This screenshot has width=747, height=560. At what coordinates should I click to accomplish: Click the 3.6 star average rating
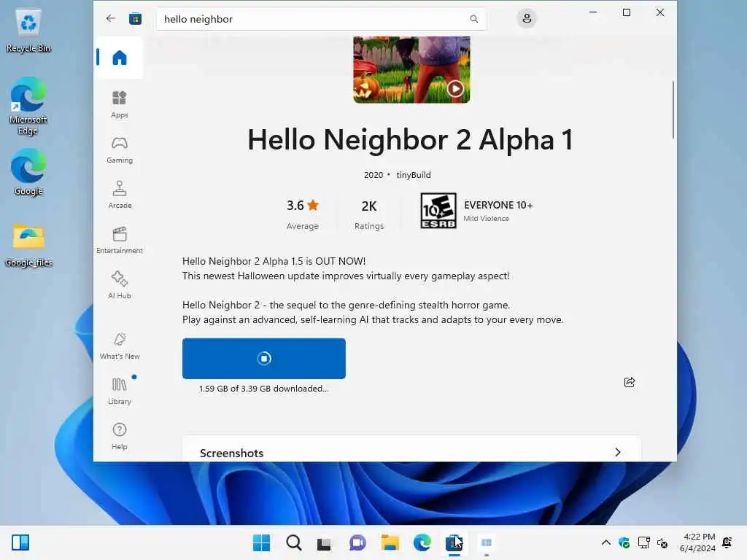[303, 213]
